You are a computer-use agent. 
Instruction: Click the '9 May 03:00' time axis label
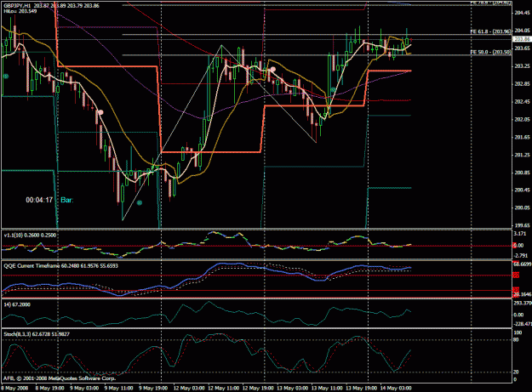click(84, 388)
